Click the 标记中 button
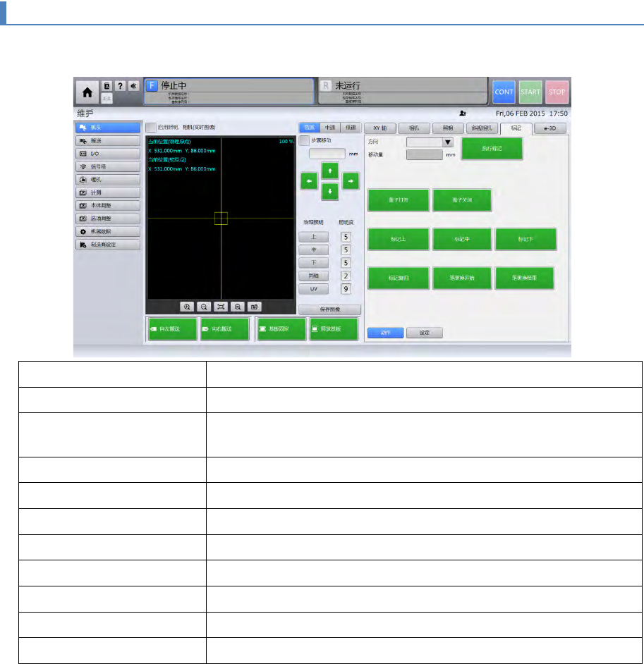 [x=462, y=239]
